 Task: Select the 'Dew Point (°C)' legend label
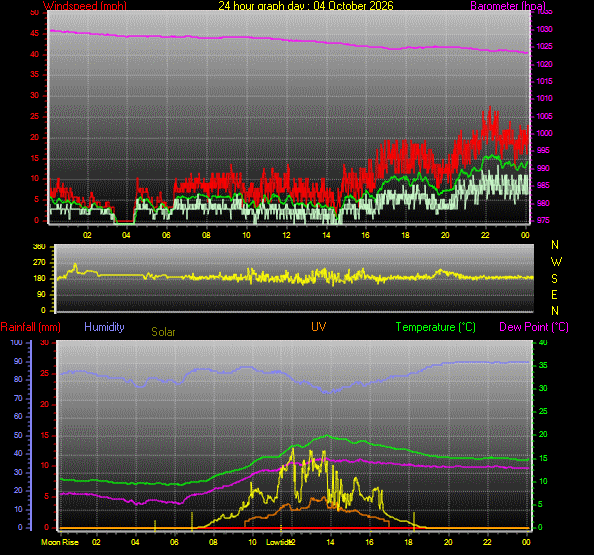[x=534, y=327]
